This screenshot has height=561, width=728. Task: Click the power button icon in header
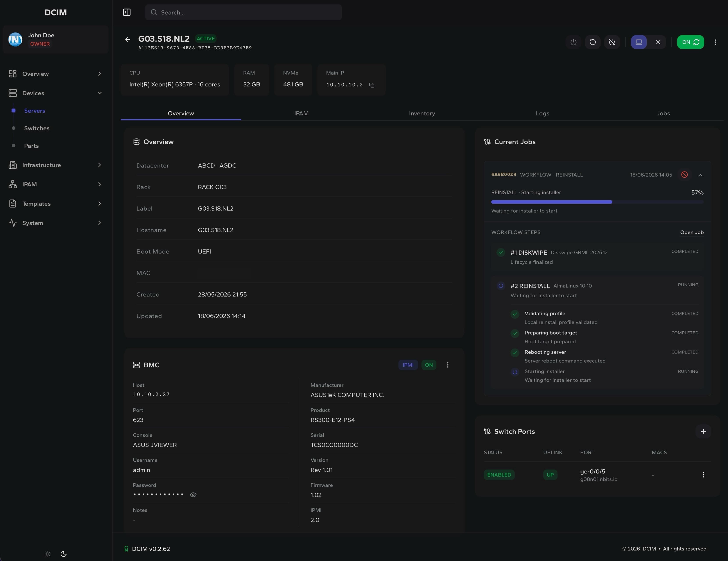[573, 42]
